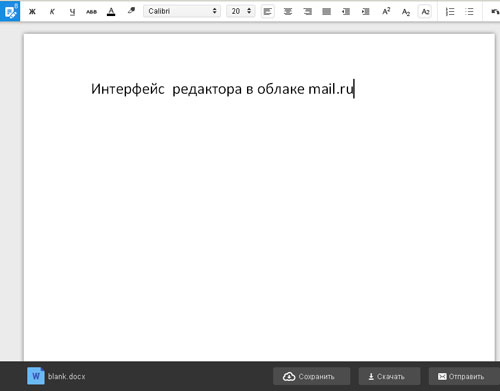Click the word редактора in the document
Image resolution: width=500 pixels, height=391 pixels.
[207, 90]
